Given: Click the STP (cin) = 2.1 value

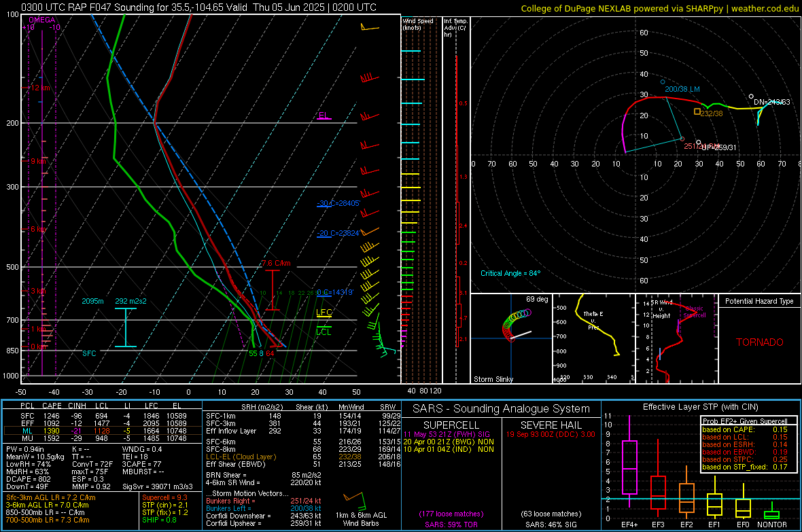Looking at the screenshot, I should click(x=164, y=505).
